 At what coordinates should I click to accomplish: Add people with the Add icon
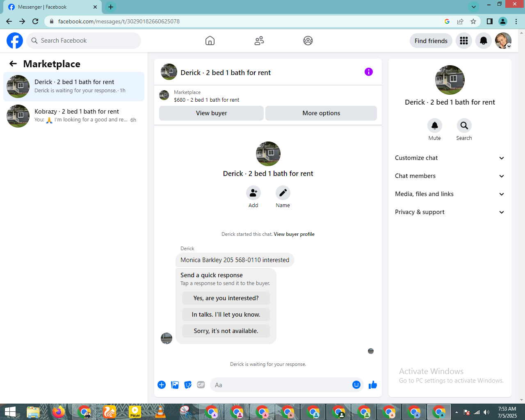pyautogui.click(x=253, y=193)
